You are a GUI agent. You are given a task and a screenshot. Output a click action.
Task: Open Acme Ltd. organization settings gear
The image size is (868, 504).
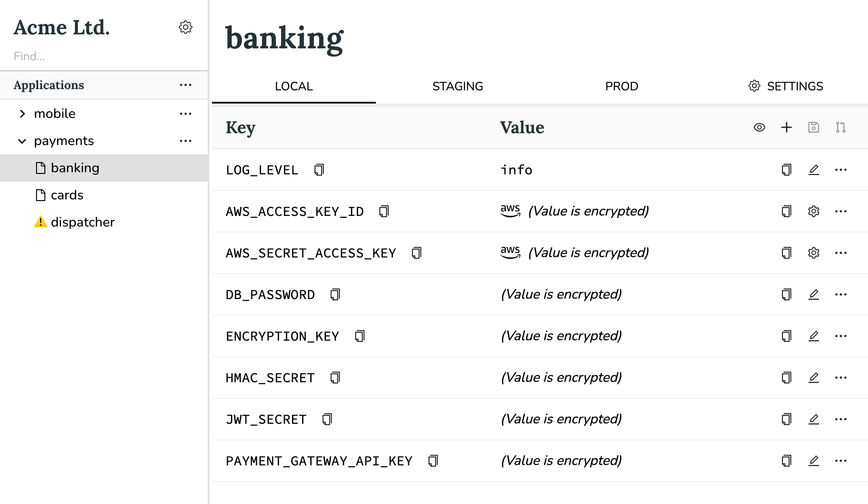coord(185,27)
